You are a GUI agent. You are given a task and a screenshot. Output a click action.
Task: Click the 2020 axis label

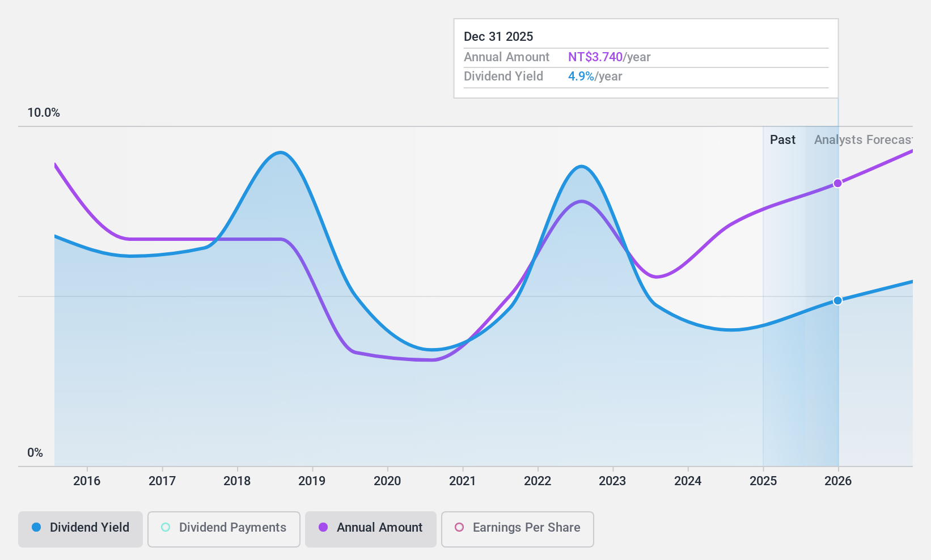click(x=387, y=481)
